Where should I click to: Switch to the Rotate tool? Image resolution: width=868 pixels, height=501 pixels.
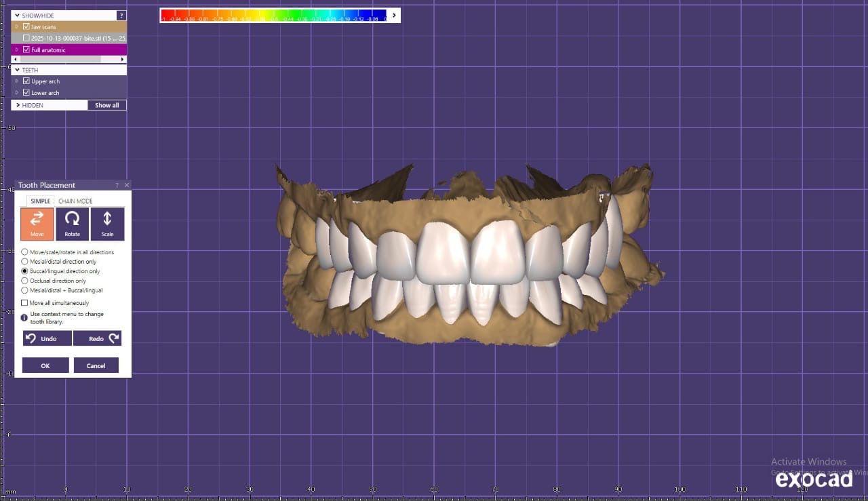[x=72, y=224]
